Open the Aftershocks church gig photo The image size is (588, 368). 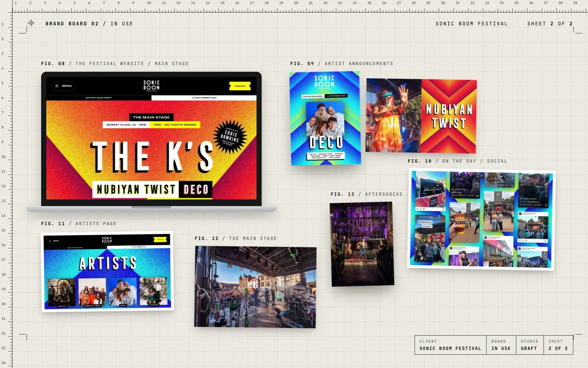362,244
